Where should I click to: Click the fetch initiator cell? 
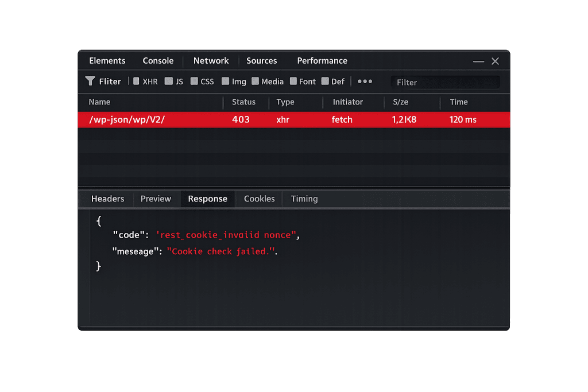[342, 119]
